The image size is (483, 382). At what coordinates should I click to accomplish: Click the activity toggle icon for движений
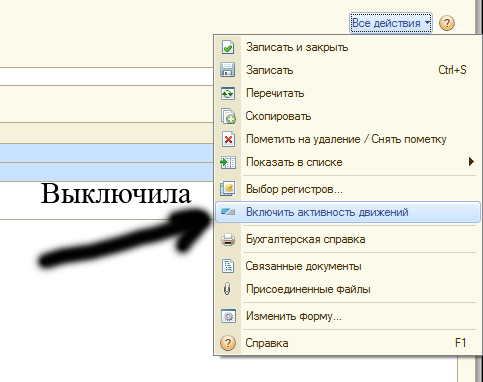[228, 212]
